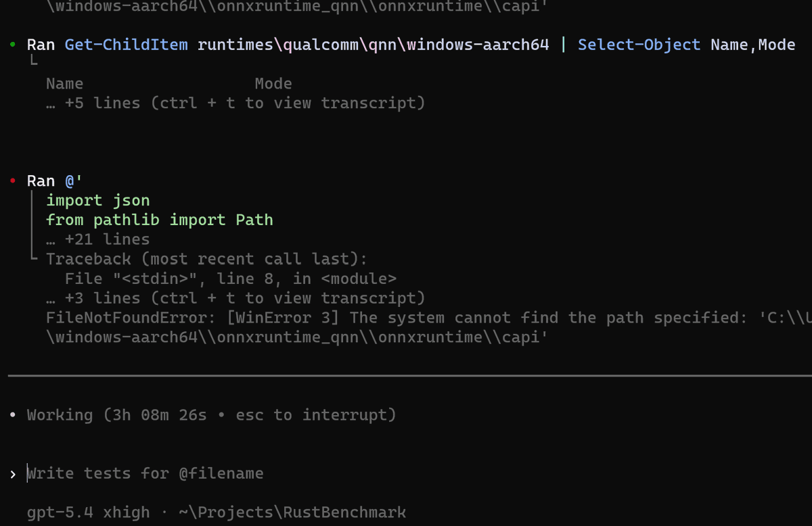This screenshot has width=812, height=526.
Task: Click the Working status bullet indicator
Action: [13, 415]
